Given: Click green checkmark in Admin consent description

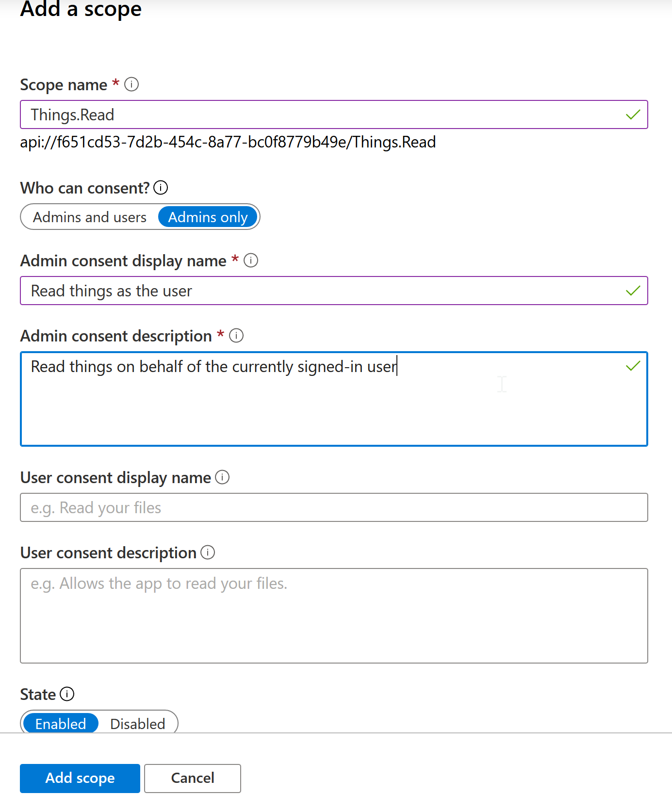Looking at the screenshot, I should pyautogui.click(x=633, y=366).
